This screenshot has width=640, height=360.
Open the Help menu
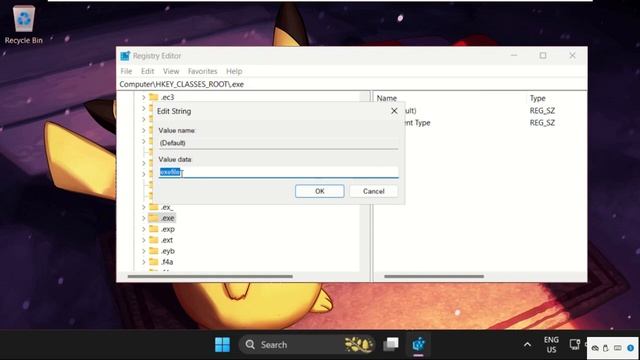click(x=234, y=71)
